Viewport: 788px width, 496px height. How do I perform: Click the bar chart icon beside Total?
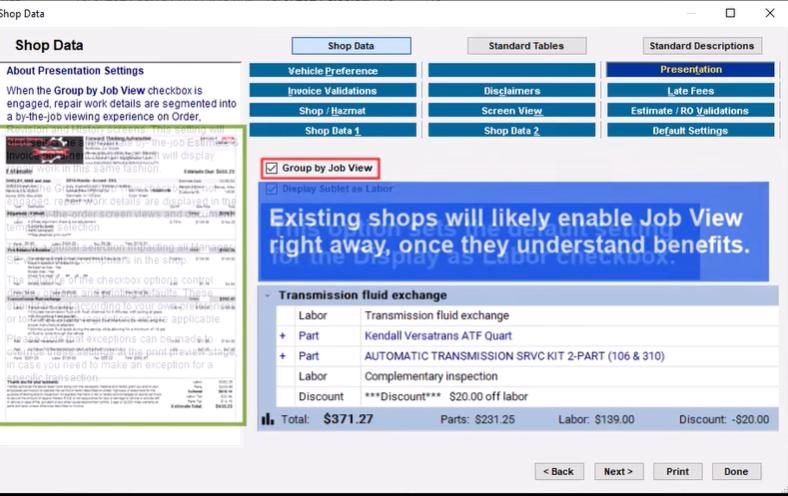pyautogui.click(x=268, y=419)
